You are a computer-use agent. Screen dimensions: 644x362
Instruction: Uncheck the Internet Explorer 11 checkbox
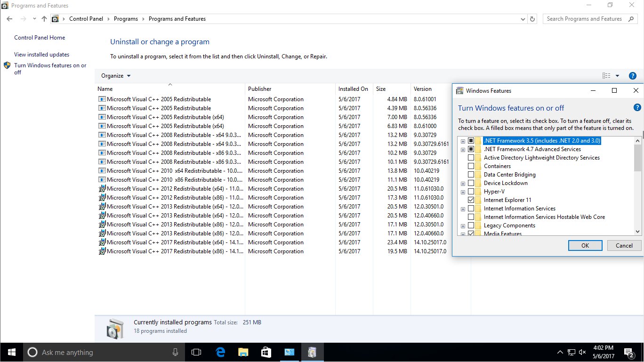pos(471,200)
